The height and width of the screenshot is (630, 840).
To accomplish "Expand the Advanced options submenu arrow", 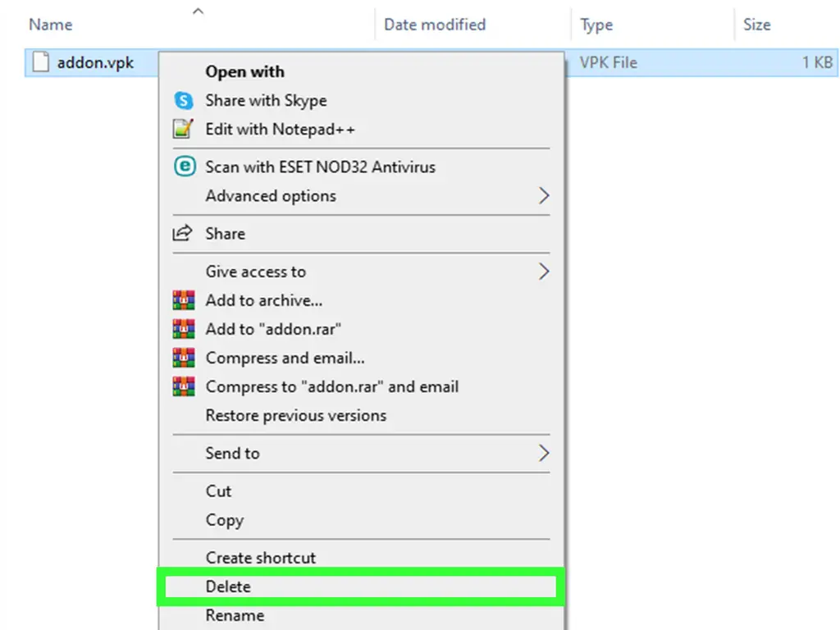I will 544,195.
